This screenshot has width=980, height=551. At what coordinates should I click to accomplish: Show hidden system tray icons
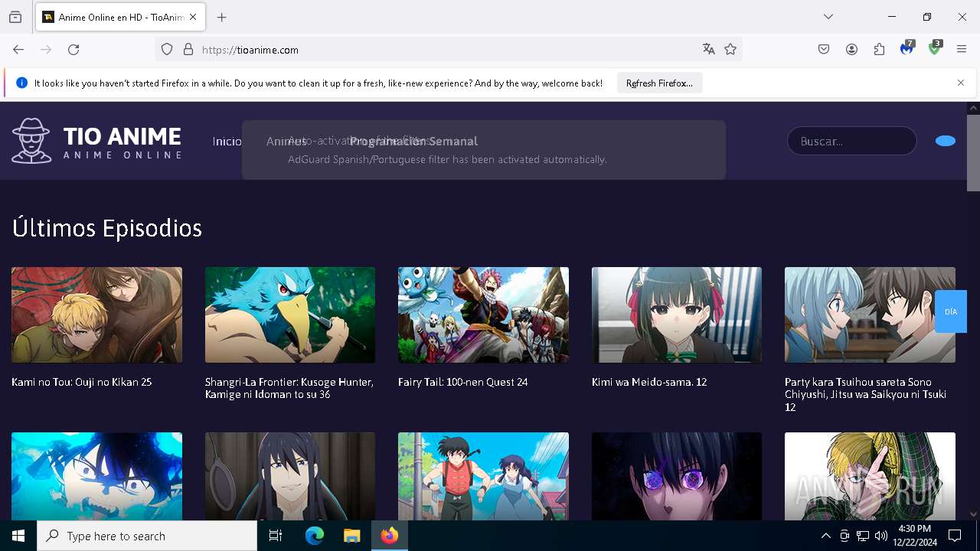tap(825, 536)
